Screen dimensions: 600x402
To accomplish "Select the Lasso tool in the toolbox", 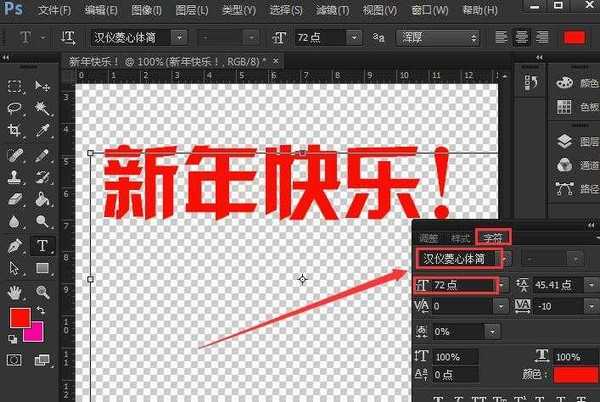I will pyautogui.click(x=15, y=107).
